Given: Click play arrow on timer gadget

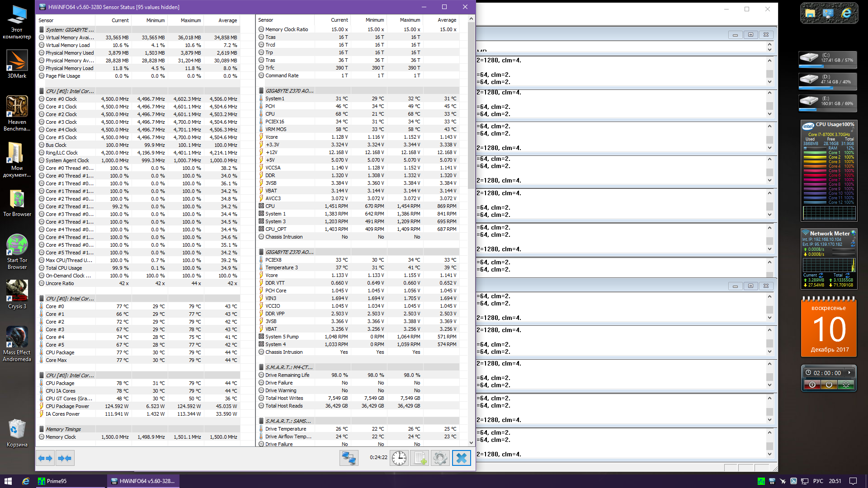Looking at the screenshot, I should pyautogui.click(x=849, y=373).
